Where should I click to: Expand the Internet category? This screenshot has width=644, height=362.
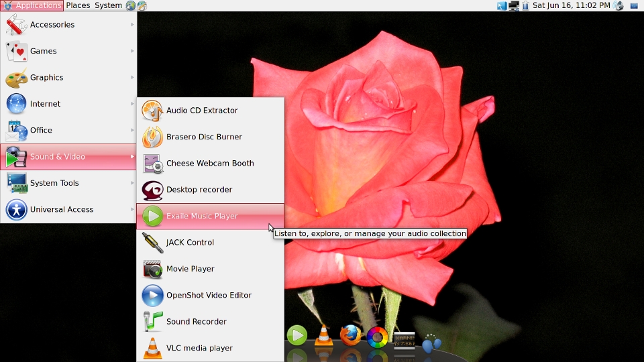(x=45, y=104)
